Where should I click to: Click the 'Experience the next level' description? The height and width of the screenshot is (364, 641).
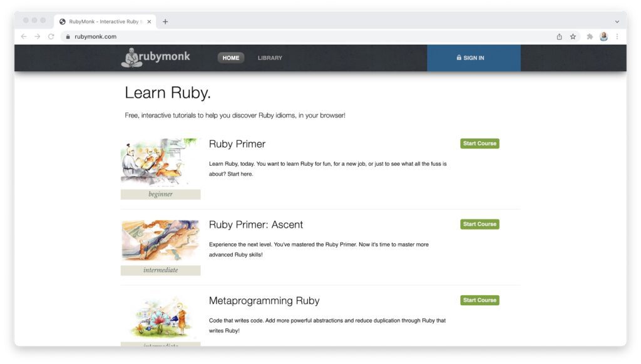(x=319, y=250)
